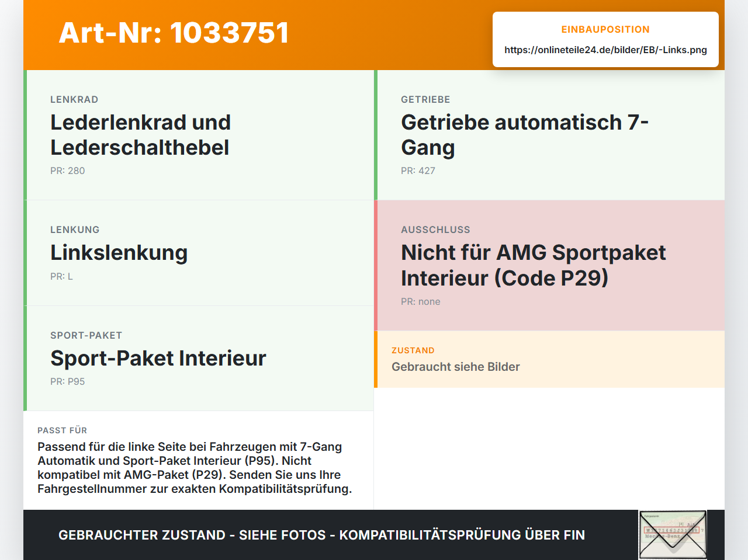The height and width of the screenshot is (560, 748).
Task: Open the Einbauposition image URL link
Action: pyautogui.click(x=605, y=50)
